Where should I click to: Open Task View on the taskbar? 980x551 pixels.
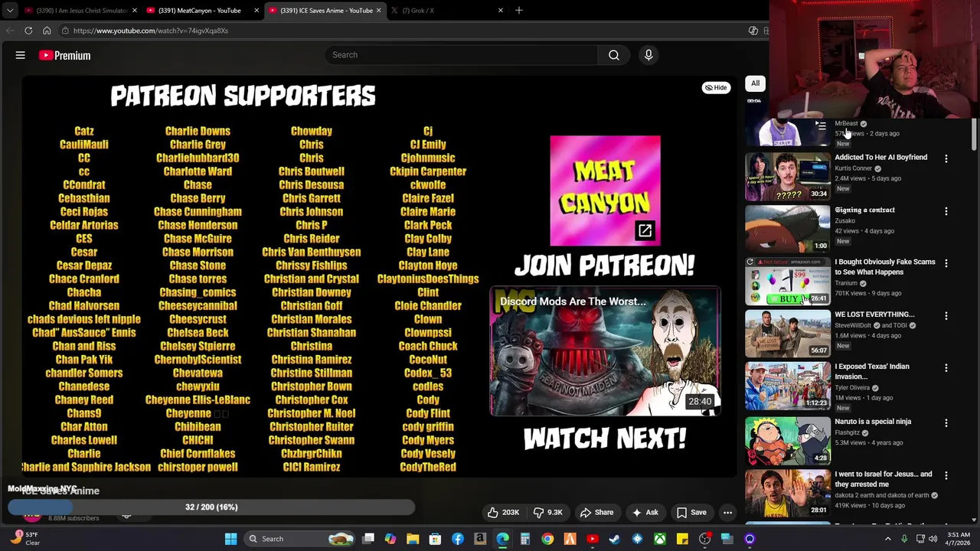click(x=368, y=539)
